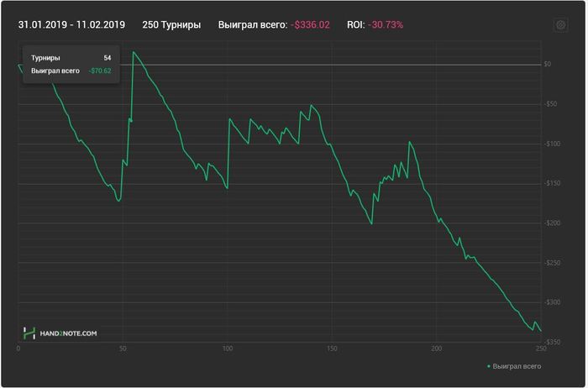
Task: Click the x-axis tick label 100
Action: coord(228,349)
